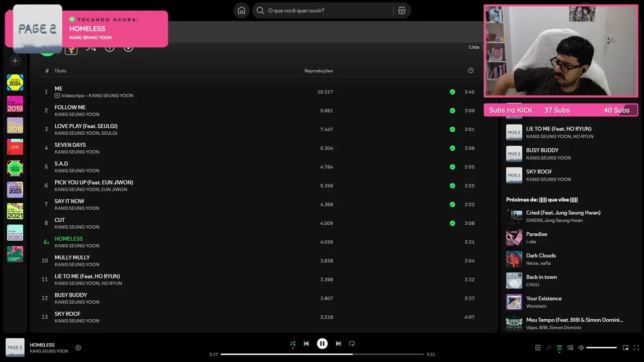Seek in the song progress bar

(x=322, y=354)
